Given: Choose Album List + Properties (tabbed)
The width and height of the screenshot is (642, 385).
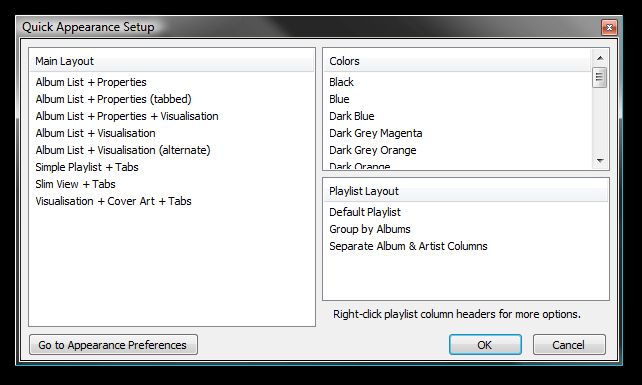Looking at the screenshot, I should point(113,99).
